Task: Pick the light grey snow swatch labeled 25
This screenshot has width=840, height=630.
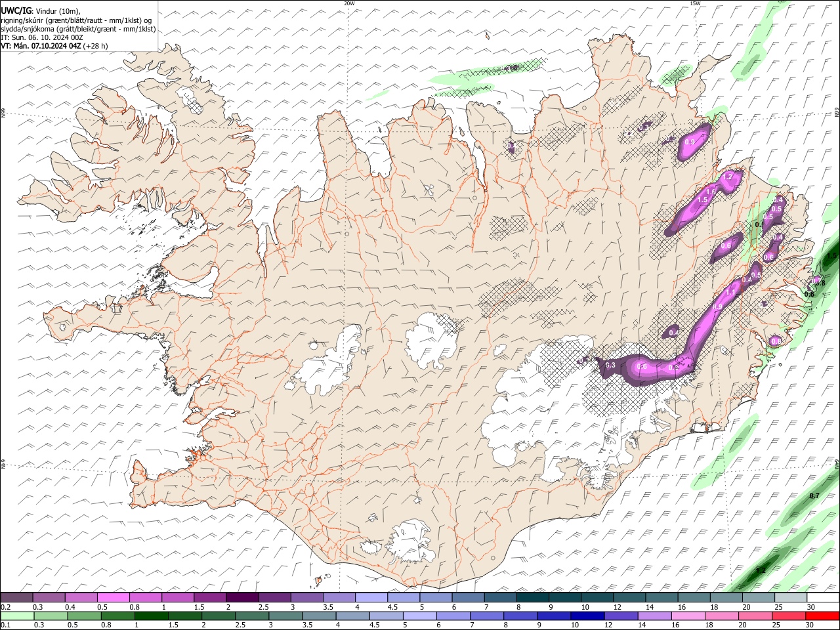Action: (791, 597)
